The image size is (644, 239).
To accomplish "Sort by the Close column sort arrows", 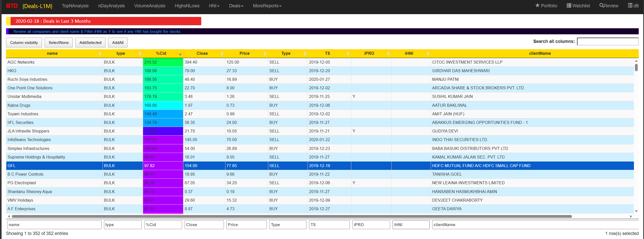I will click(x=222, y=54).
